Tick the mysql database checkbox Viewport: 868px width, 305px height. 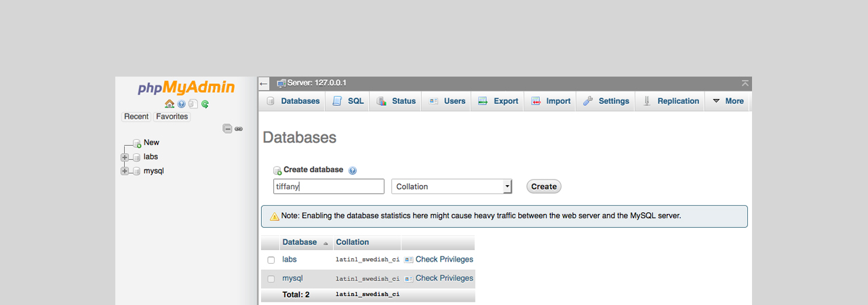click(x=271, y=279)
